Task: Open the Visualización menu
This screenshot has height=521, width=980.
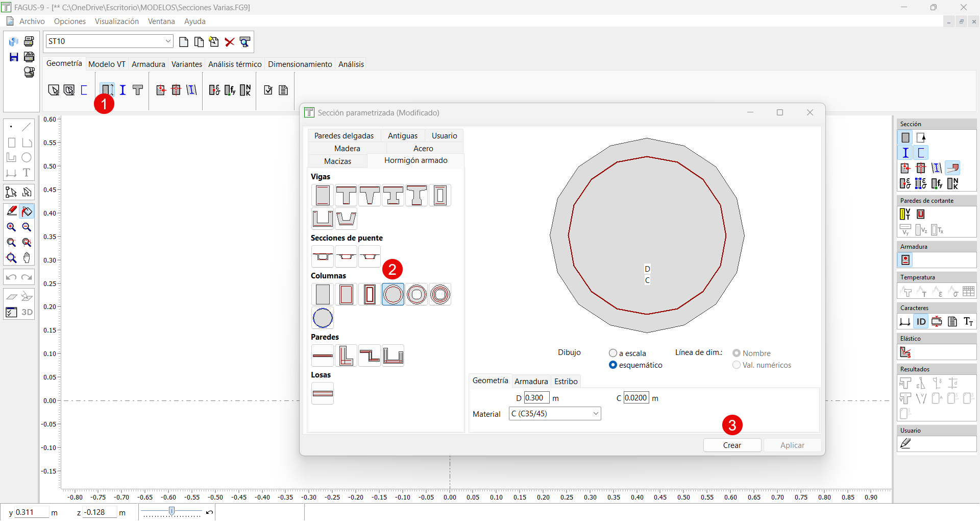Action: point(116,21)
